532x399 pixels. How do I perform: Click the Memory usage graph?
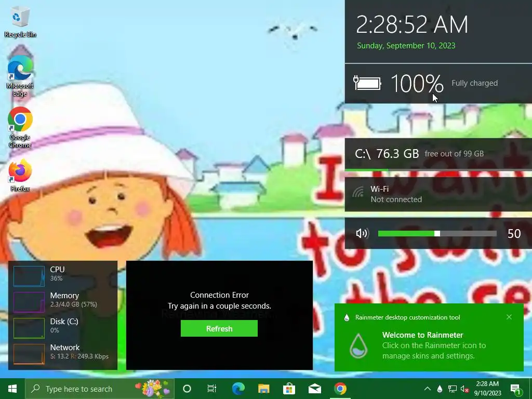(29, 302)
